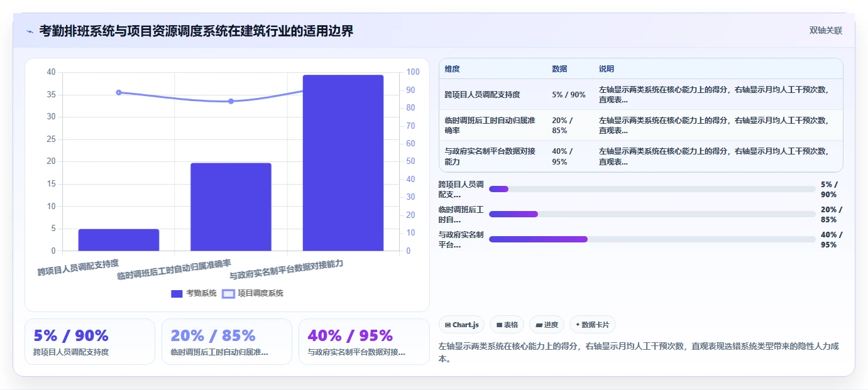Click the 临时调班后工时自... progress bar
This screenshot has height=390, width=868.
652,214
